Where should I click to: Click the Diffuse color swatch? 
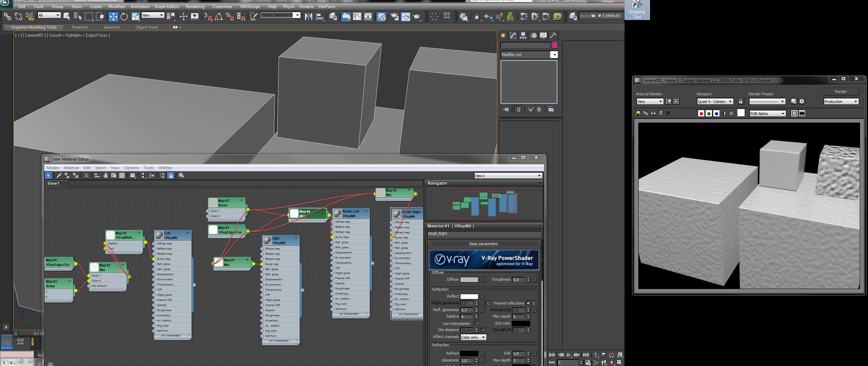(x=469, y=280)
